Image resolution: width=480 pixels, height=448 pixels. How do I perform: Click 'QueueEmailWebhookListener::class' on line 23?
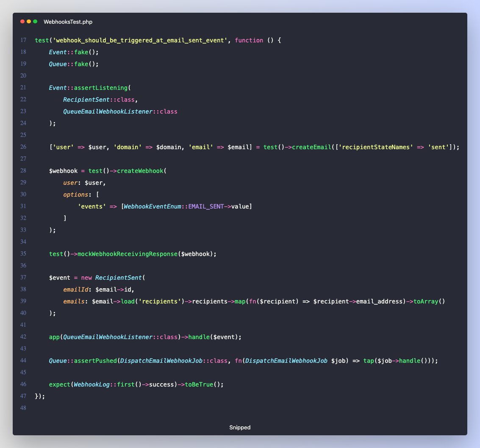tap(120, 111)
